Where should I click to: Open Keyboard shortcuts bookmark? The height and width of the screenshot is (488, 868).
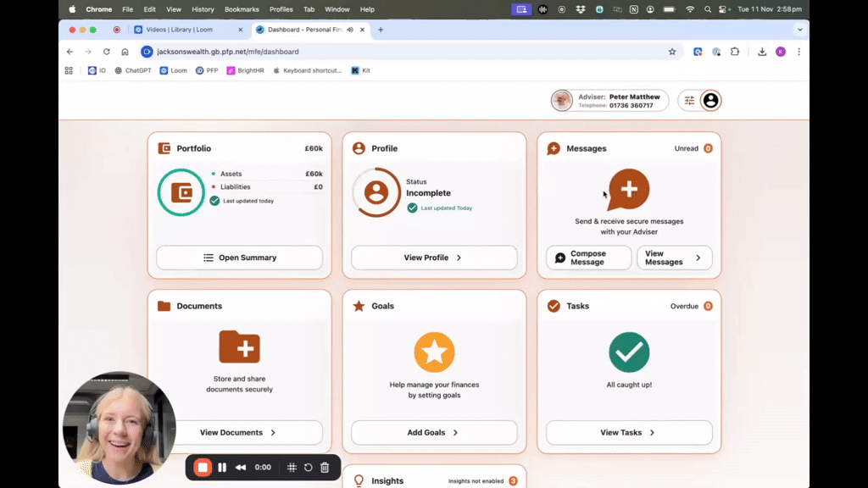pyautogui.click(x=307, y=71)
